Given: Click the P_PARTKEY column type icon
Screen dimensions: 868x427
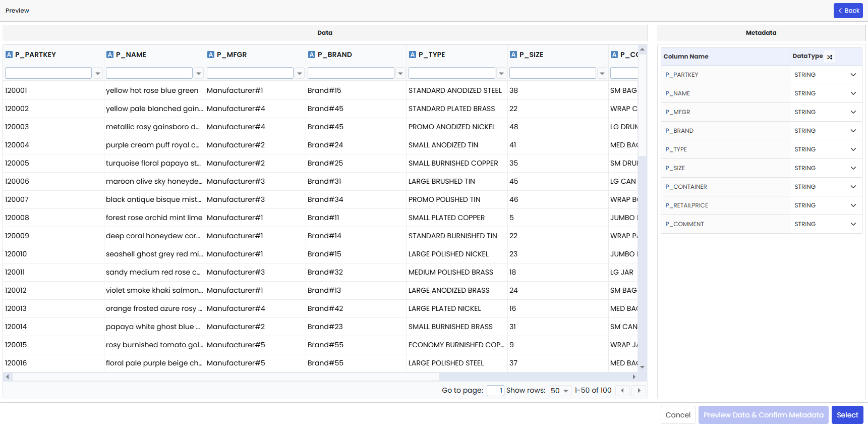Looking at the screenshot, I should (x=9, y=55).
